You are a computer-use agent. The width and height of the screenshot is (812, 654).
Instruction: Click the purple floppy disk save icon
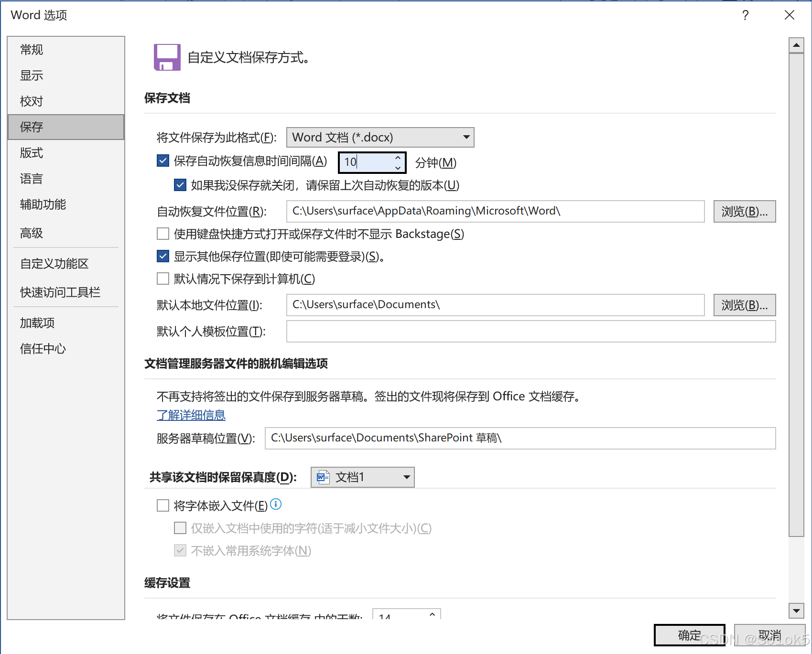tap(167, 57)
